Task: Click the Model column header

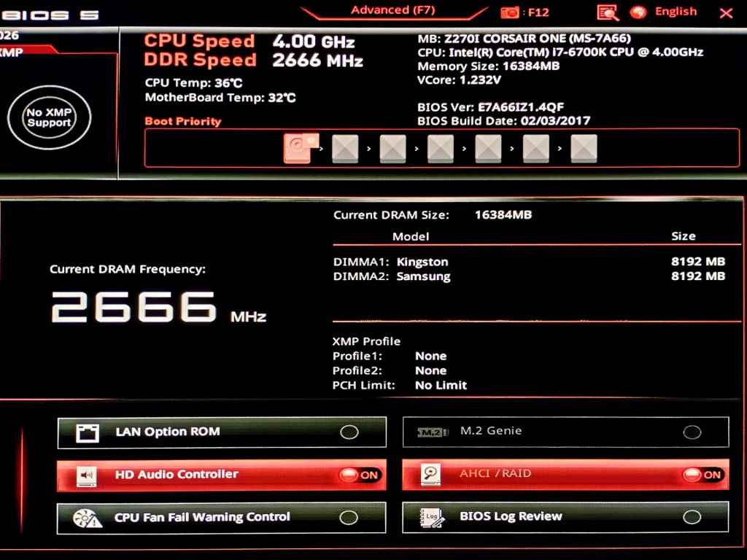Action: 411,237
